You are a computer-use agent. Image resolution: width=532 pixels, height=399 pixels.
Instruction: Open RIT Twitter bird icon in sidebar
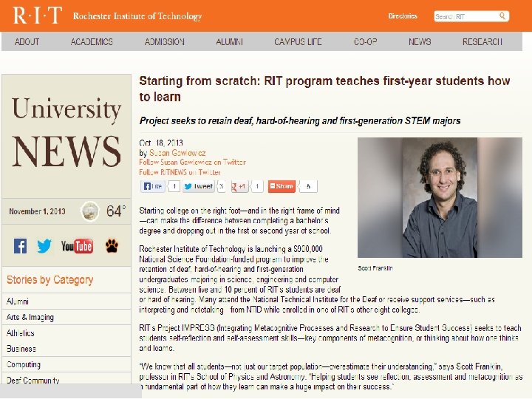click(44, 246)
